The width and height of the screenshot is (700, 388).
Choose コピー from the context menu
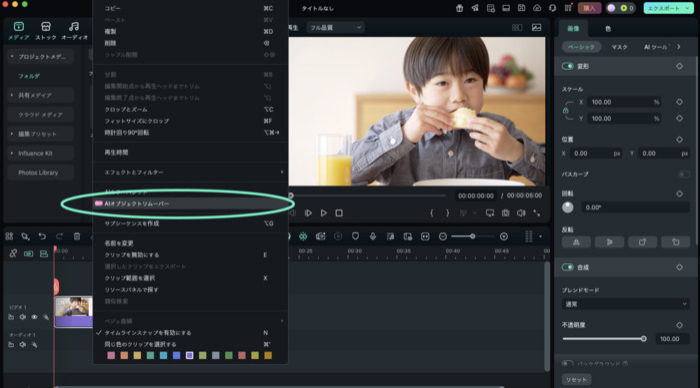pos(190,8)
